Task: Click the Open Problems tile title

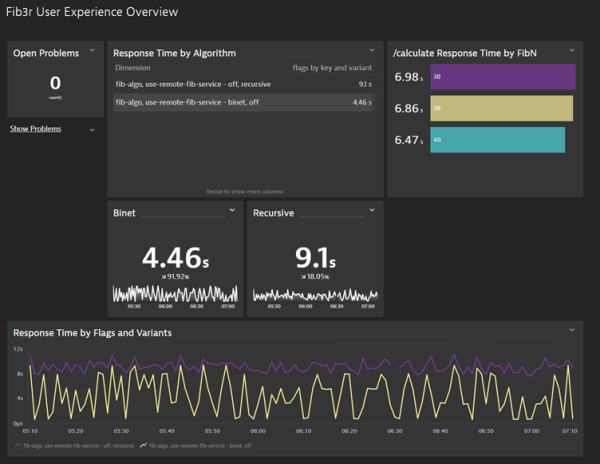Action: tap(46, 53)
